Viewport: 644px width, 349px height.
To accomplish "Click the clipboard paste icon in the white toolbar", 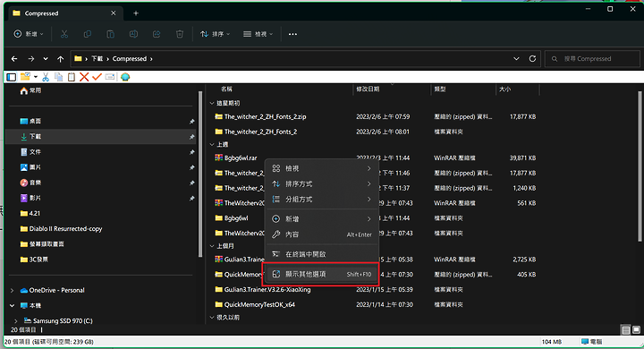I will tap(72, 77).
